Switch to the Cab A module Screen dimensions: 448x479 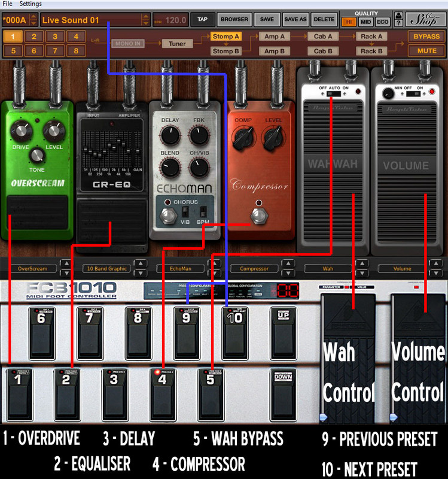point(323,37)
